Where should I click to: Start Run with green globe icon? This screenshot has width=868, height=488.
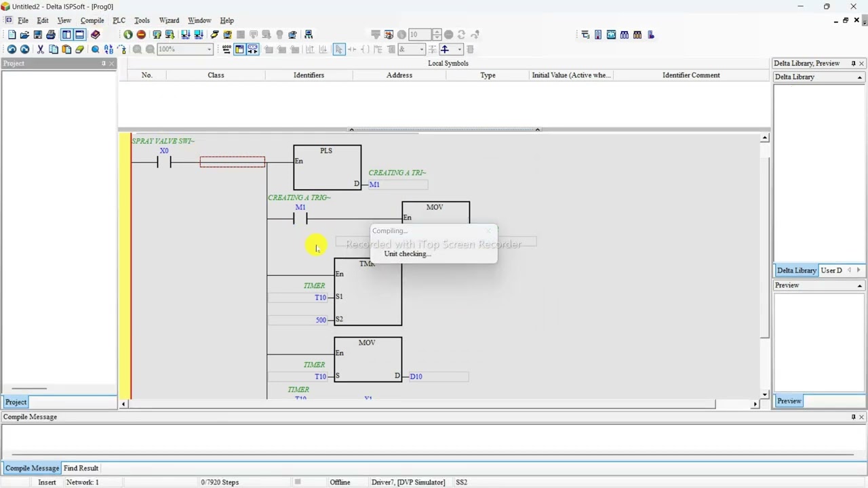point(127,35)
